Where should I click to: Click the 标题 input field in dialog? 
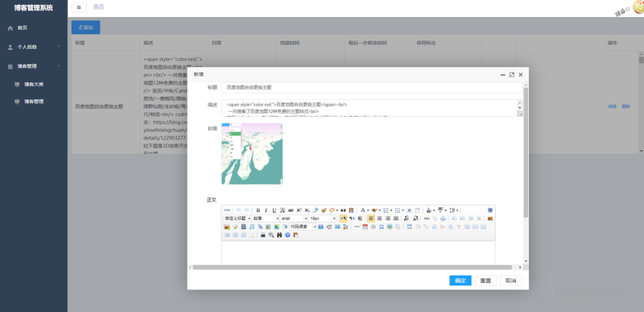pyautogui.click(x=372, y=88)
